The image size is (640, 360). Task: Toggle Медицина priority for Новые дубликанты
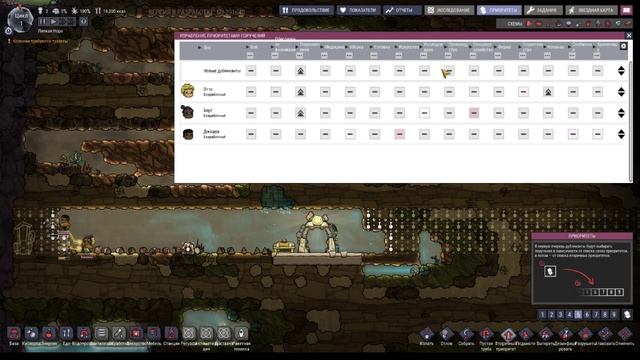click(x=325, y=71)
